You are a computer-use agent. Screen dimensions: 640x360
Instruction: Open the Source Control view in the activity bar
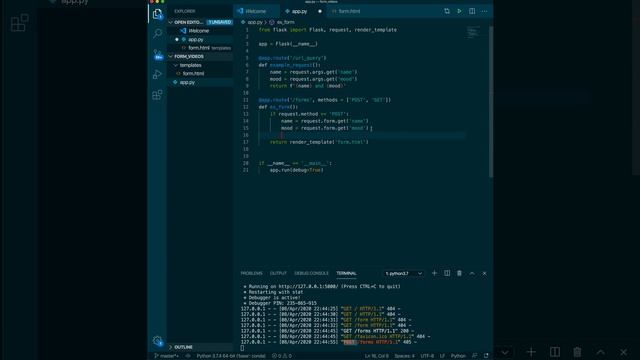click(x=158, y=54)
